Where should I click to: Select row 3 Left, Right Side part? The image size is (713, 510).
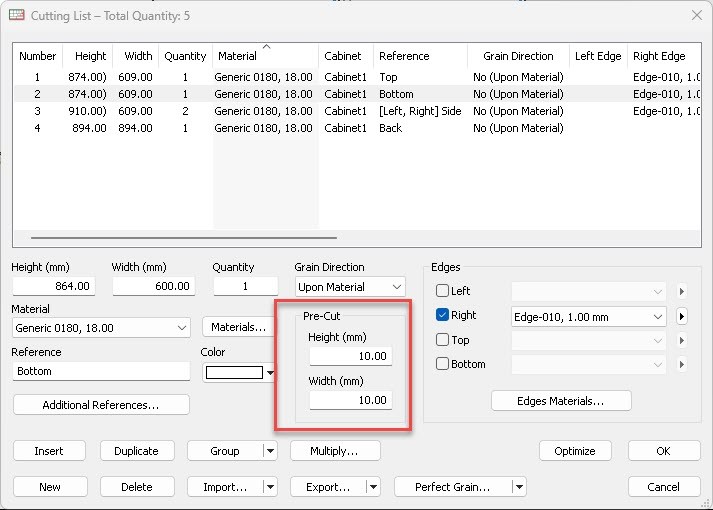coord(240,111)
